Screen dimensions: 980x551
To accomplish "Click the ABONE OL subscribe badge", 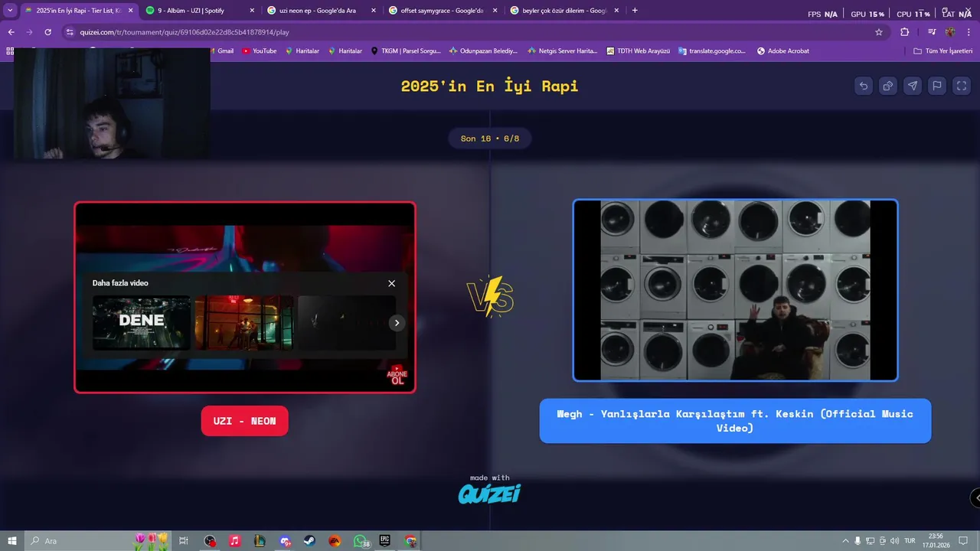I will point(397,375).
